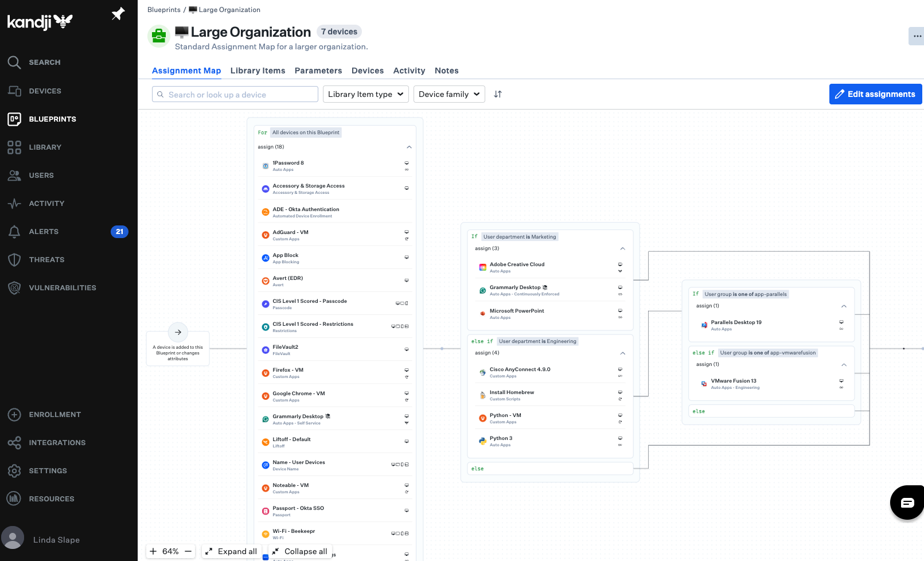Switch to the Assignment Map tab
This screenshot has height=561, width=924.
pos(186,71)
